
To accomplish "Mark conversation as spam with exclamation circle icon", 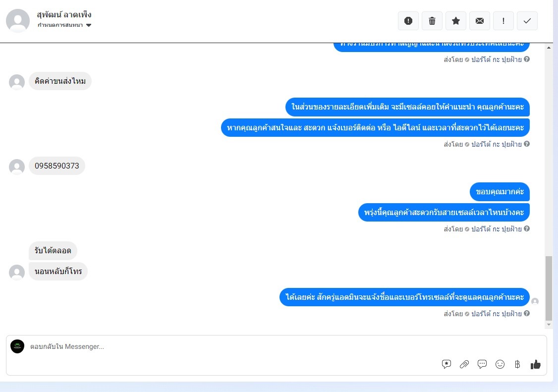I will tap(408, 21).
